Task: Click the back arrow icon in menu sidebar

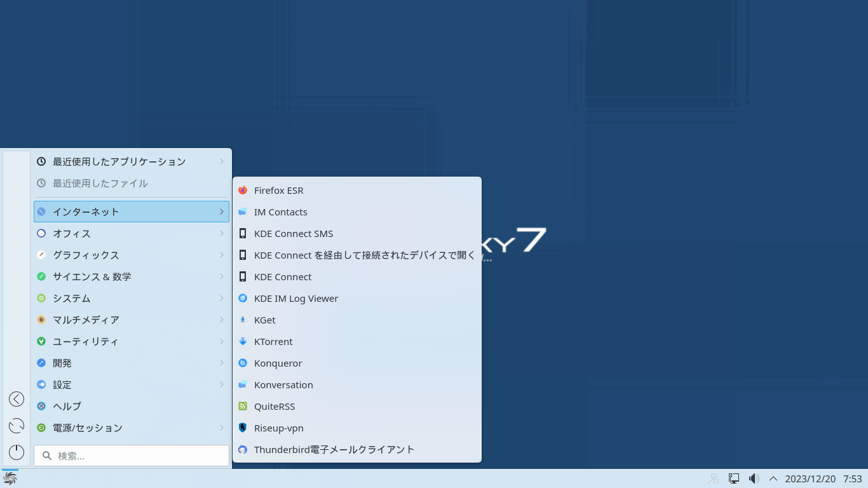Action: pyautogui.click(x=17, y=399)
